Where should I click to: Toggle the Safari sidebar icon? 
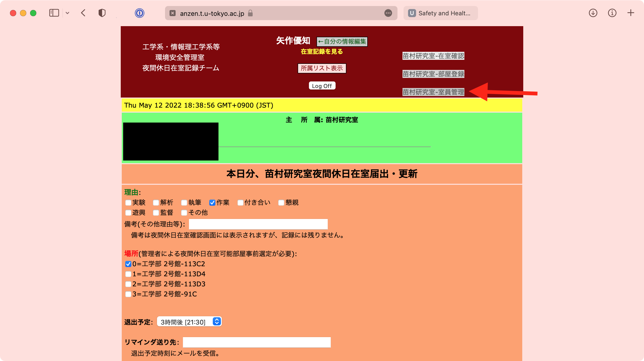(54, 13)
